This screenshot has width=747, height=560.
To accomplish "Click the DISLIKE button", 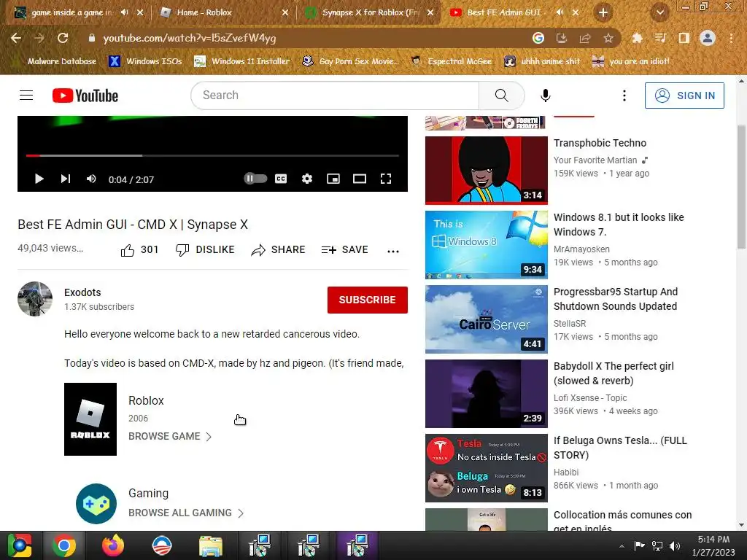I will (205, 250).
